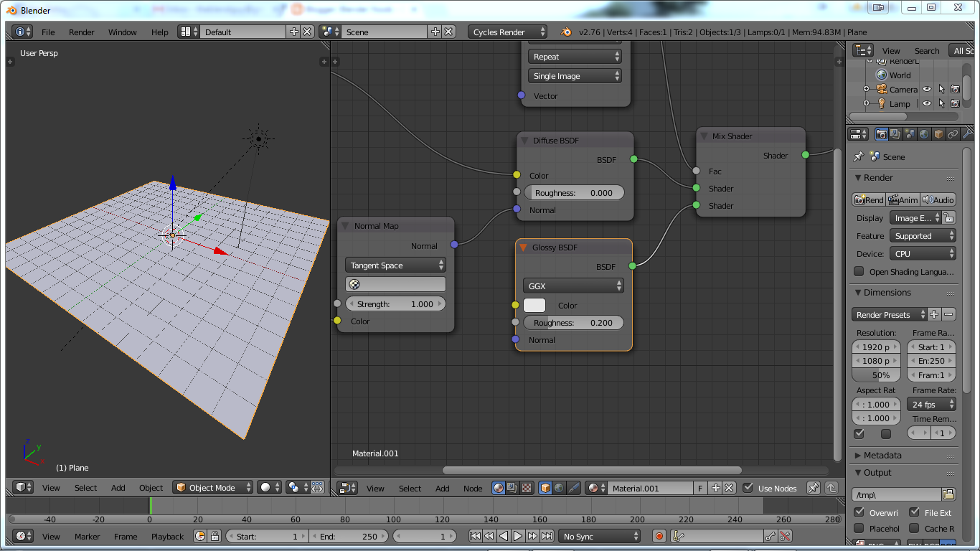
Task: Select the compositing node tree type icon
Action: click(512, 488)
